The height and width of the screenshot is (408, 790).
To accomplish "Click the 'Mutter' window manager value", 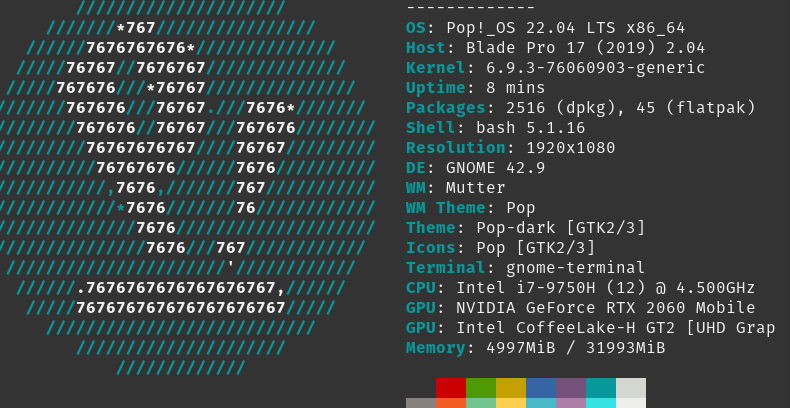I will point(476,188).
